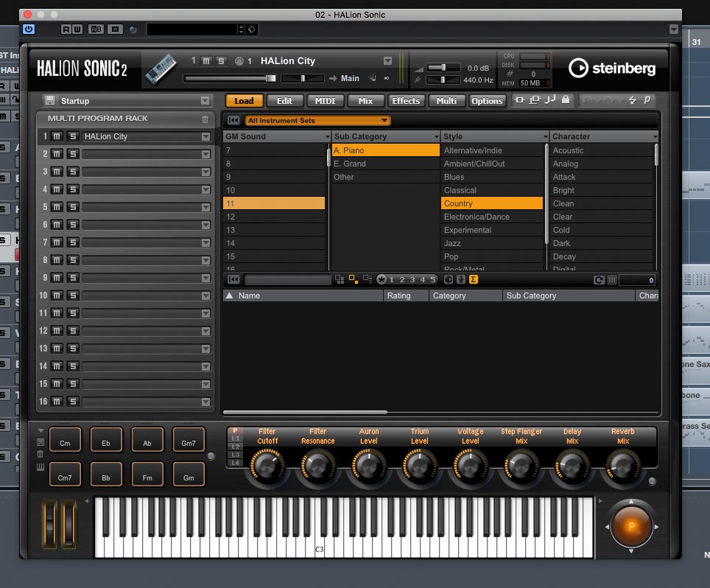Click the trash icon beside trigger pads

coord(41,454)
